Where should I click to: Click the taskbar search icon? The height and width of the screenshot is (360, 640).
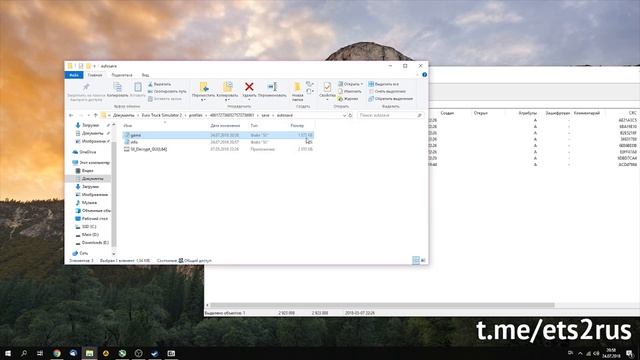[24, 353]
